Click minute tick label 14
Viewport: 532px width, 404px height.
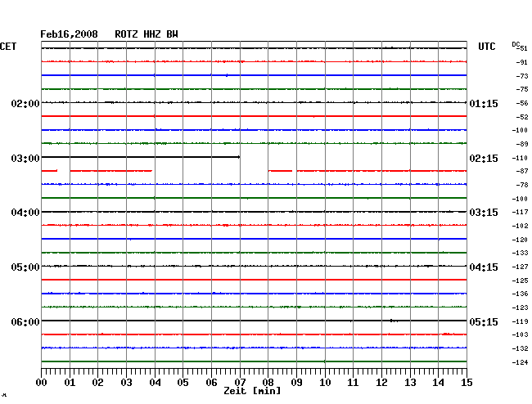point(438,382)
